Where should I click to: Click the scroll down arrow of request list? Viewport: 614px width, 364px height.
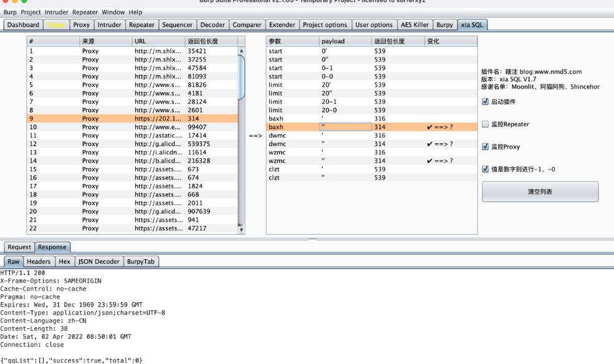242,230
